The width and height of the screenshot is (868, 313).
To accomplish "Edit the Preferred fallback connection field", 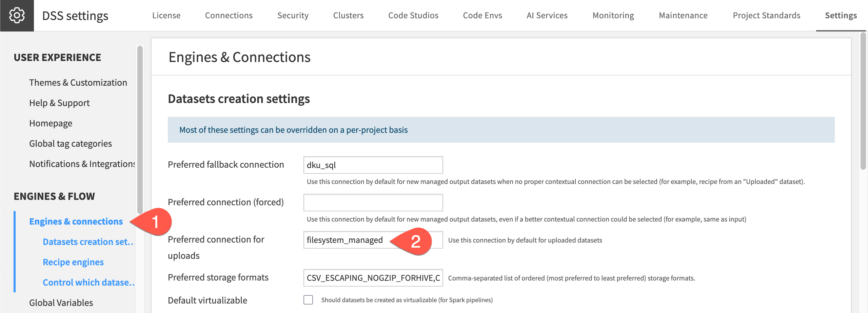I will tap(373, 165).
